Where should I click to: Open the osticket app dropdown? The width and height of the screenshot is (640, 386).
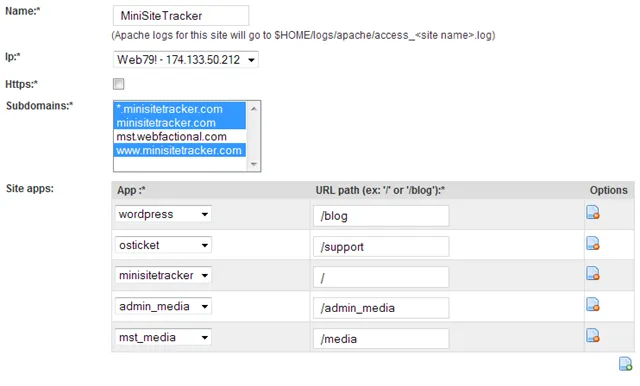coord(163,245)
